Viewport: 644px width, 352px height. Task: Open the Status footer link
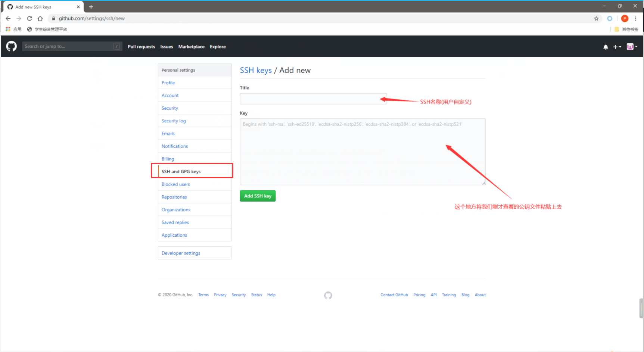click(x=256, y=295)
